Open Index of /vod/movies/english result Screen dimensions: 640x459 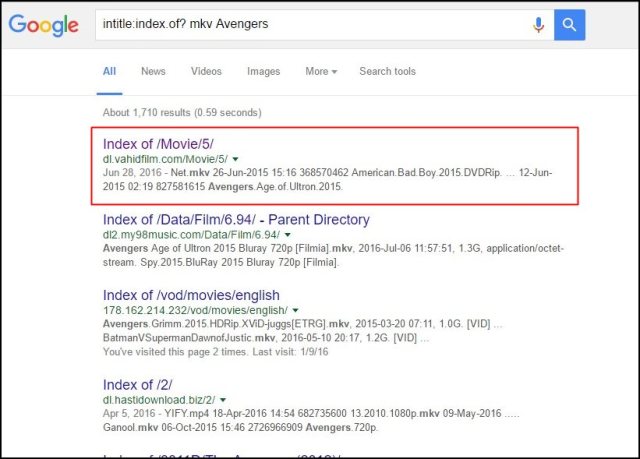191,295
